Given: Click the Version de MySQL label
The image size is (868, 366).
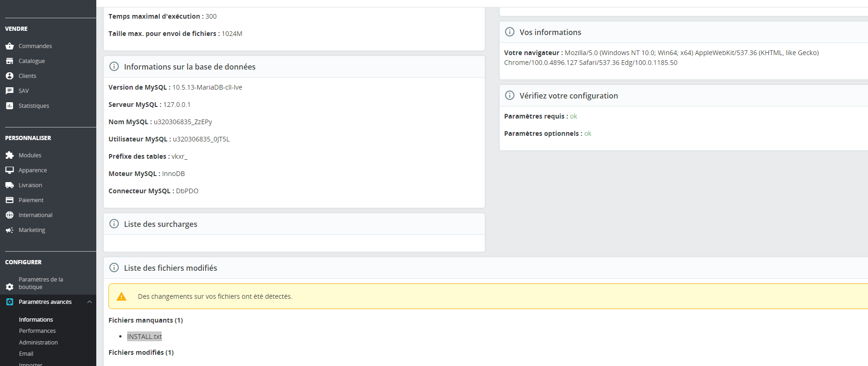Looking at the screenshot, I should tap(139, 87).
